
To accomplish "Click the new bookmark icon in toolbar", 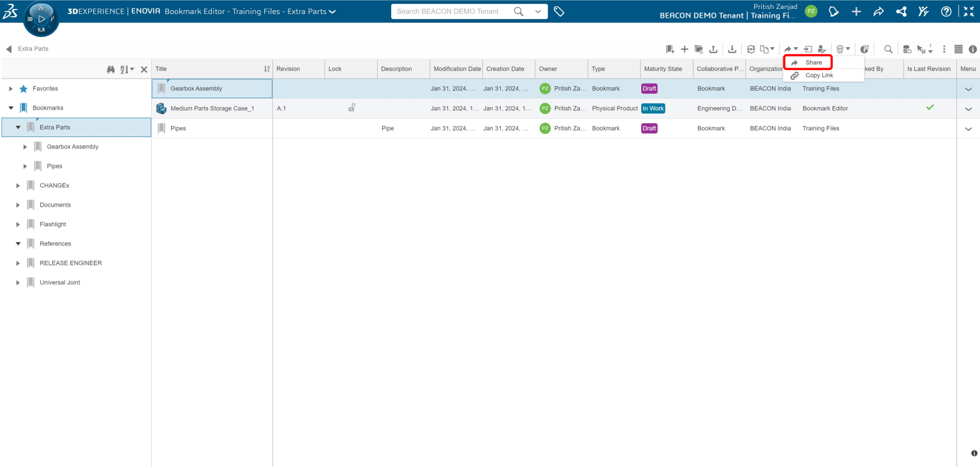I will [x=670, y=49].
